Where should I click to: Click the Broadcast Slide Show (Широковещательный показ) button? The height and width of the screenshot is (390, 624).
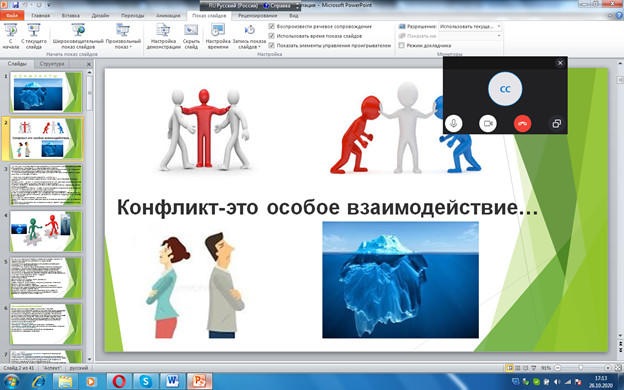point(78,36)
